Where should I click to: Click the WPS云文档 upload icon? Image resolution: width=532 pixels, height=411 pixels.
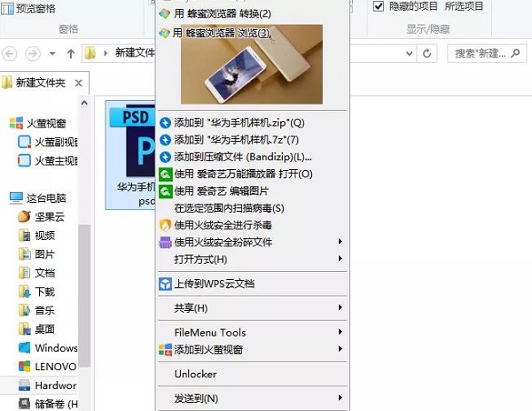coord(165,284)
